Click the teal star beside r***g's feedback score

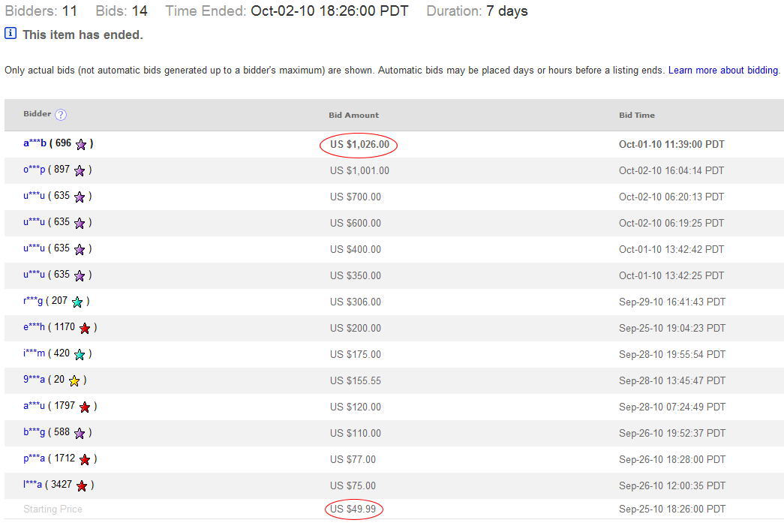click(x=77, y=302)
